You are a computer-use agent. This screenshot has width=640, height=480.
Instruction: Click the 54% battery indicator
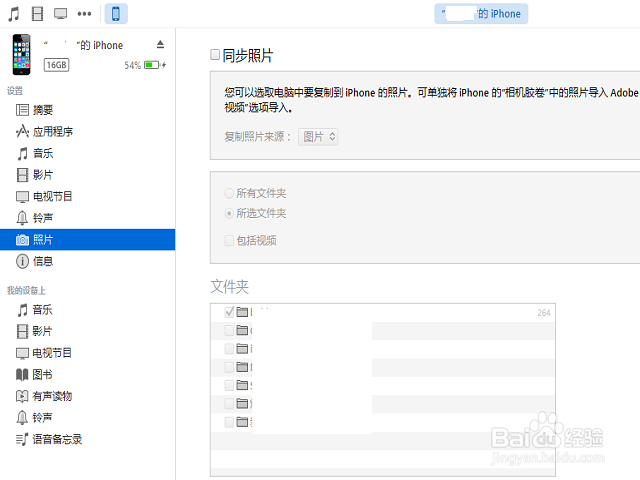[144, 65]
